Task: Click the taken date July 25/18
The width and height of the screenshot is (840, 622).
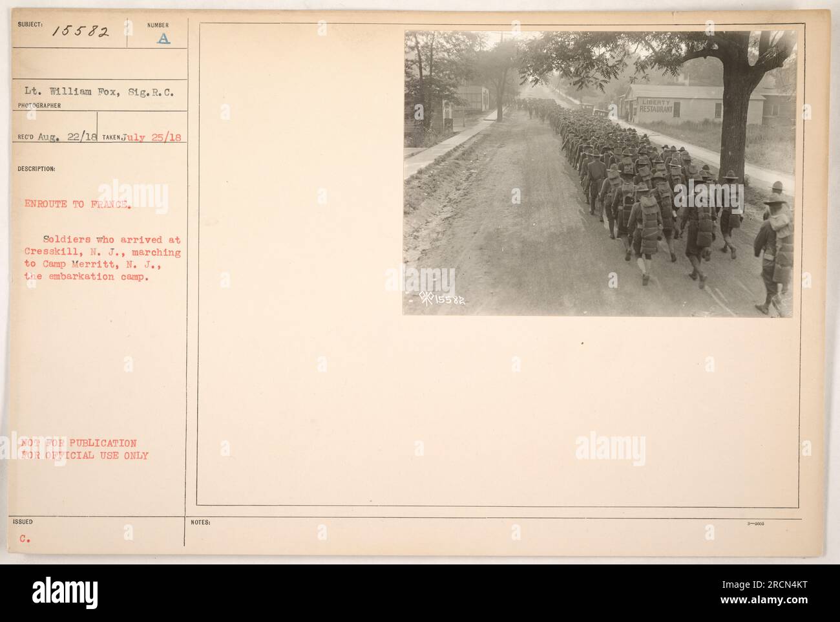Action: tap(153, 136)
